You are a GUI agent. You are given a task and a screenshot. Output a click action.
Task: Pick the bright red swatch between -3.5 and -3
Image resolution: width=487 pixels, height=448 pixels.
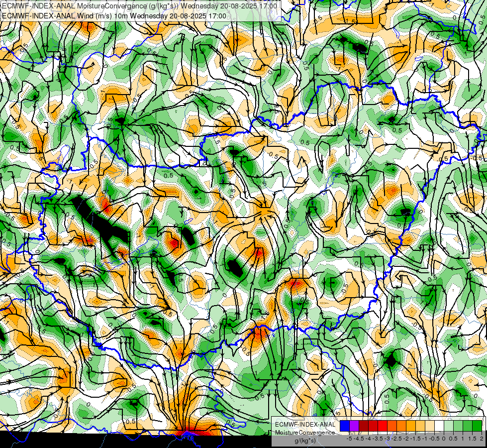[x=383, y=426]
